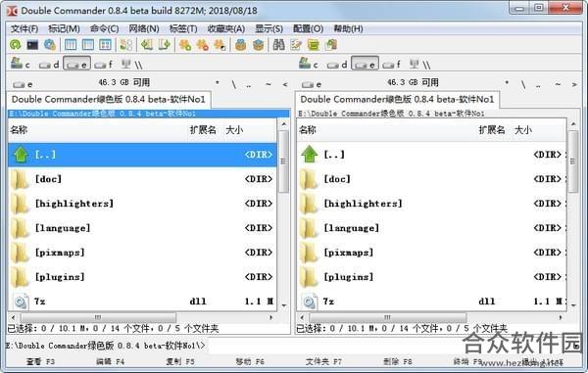Image resolution: width=588 pixels, height=373 pixels.
Task: Open the 配置(O) menu
Action: [x=308, y=28]
